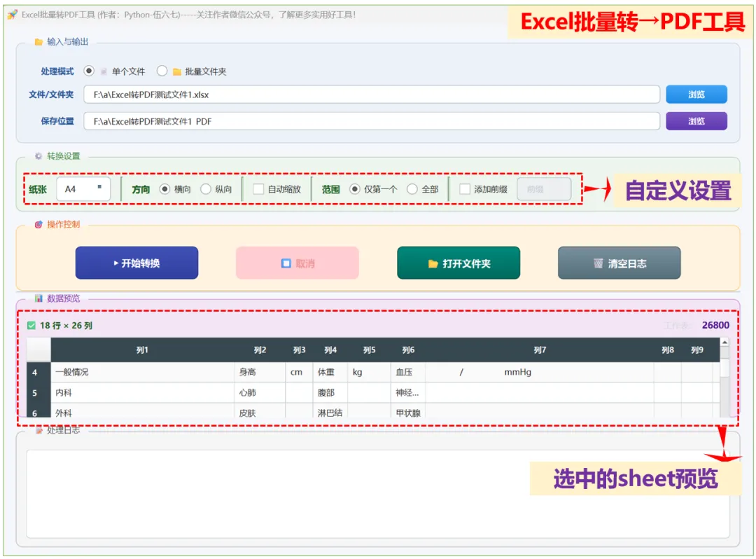Click the start conversion (开始转换) button
The width and height of the screenshot is (756, 559).
pos(137,263)
